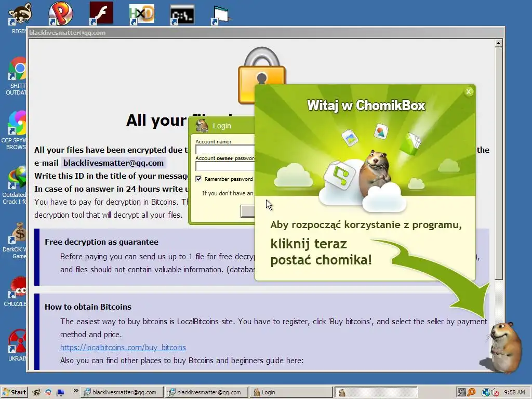The height and width of the screenshot is (399, 532).
Task: Open the Adobe Flash desktop shortcut
Action: pyautogui.click(x=101, y=14)
